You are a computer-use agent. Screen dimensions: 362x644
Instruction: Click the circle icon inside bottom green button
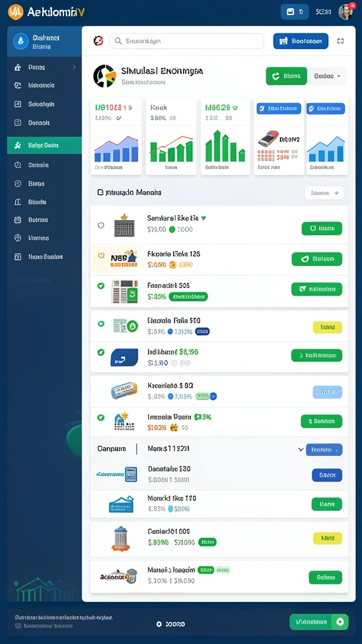tap(340, 622)
